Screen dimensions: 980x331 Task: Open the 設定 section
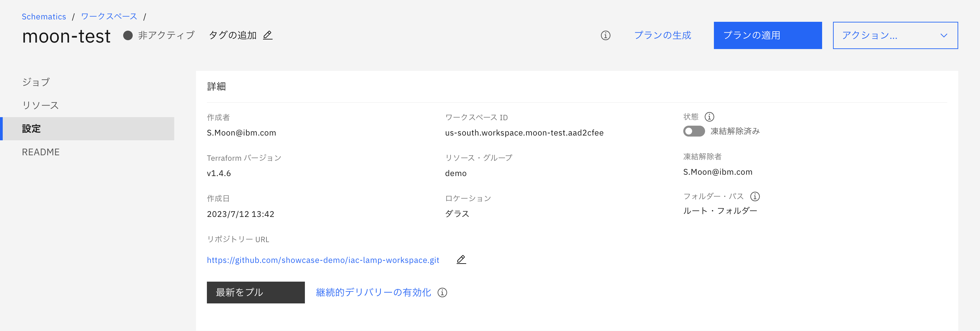(32, 129)
